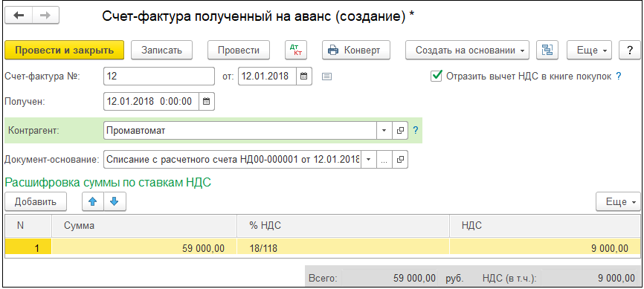
Task: Add a row with Добавить button
Action: (36, 201)
